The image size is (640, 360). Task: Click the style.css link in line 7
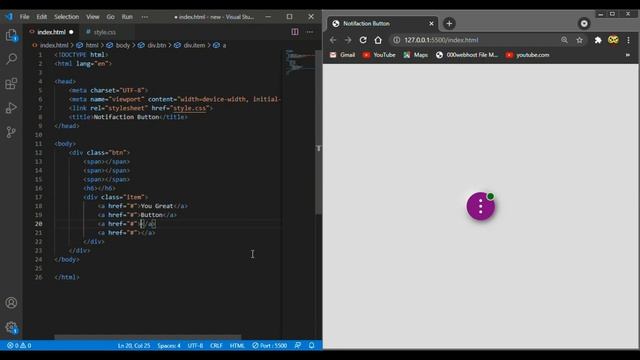pos(189,108)
